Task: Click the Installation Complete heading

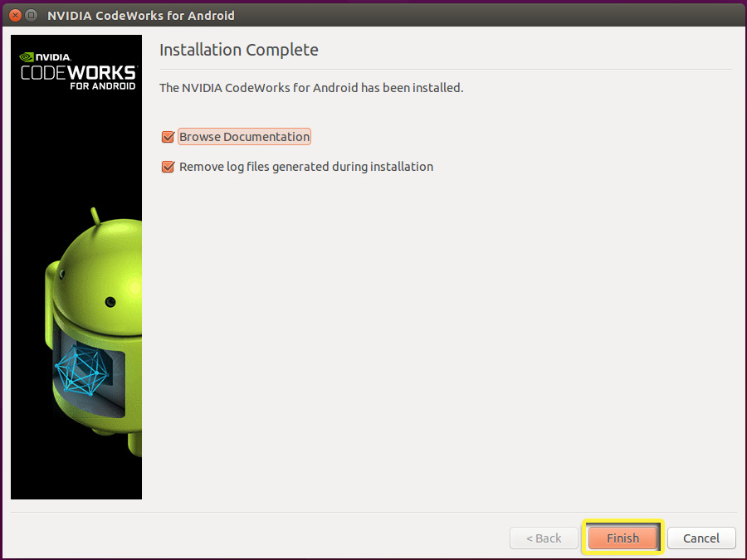Action: [x=239, y=50]
